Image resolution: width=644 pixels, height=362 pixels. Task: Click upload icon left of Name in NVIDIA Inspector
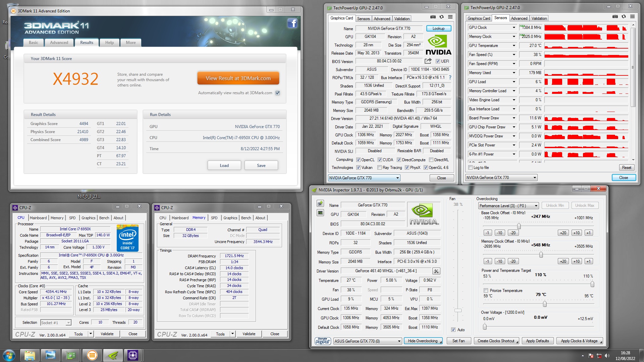click(320, 203)
